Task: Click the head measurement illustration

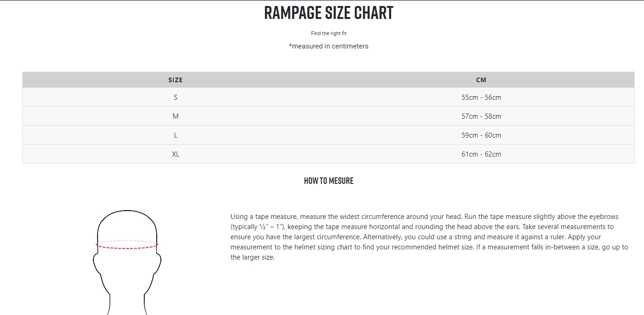Action: click(x=127, y=262)
